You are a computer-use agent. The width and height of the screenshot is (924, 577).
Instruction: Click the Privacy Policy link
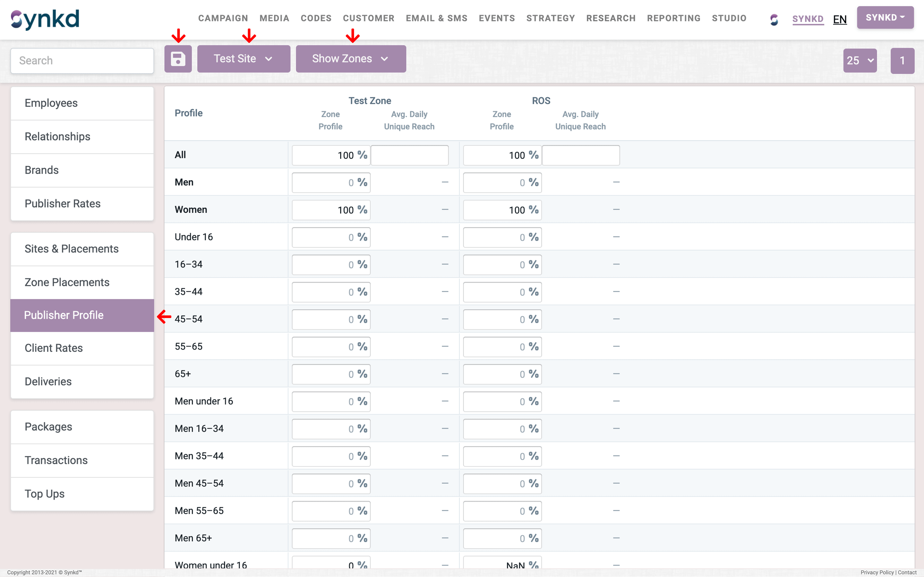pyautogui.click(x=877, y=573)
